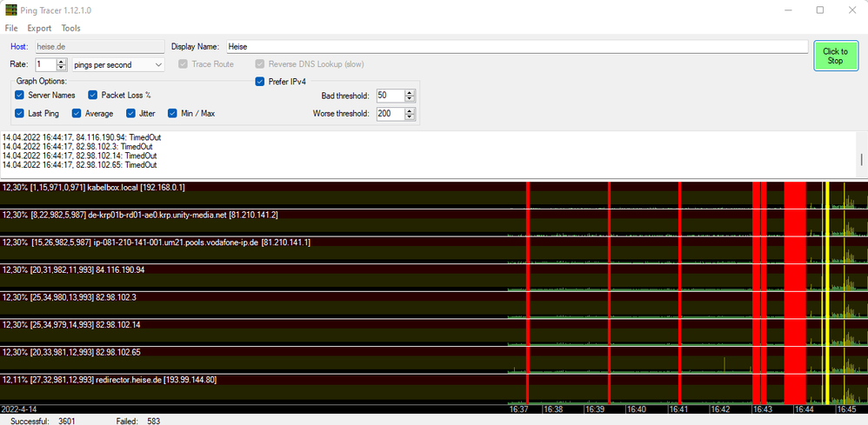Screen dimensions: 868x425
Task: Toggle the Average checkbox
Action: point(77,114)
